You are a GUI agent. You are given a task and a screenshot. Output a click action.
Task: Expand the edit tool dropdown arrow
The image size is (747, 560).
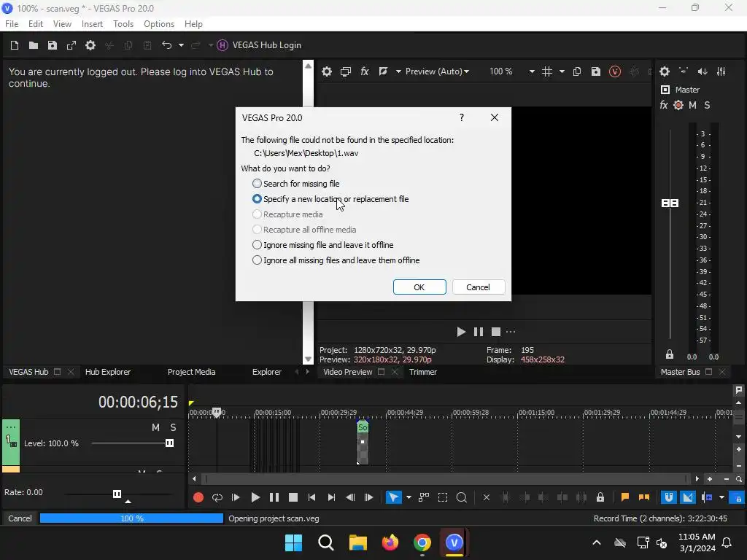(x=409, y=497)
